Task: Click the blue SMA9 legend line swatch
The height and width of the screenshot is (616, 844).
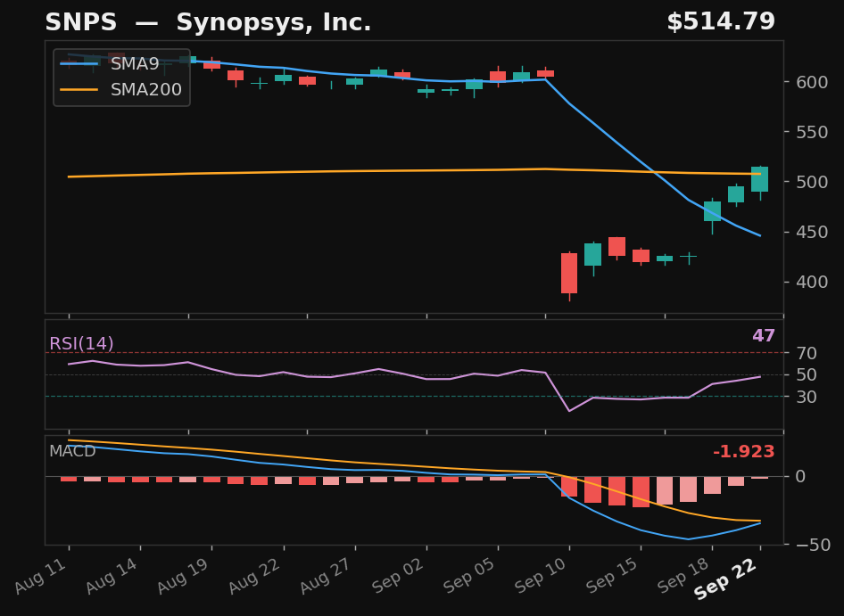Action: (79, 64)
